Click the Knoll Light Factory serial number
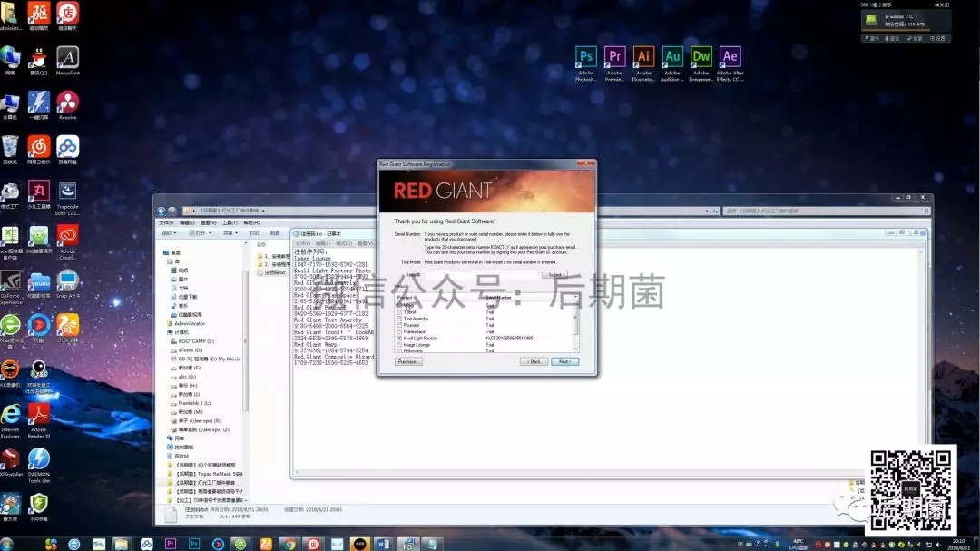The height and width of the screenshot is (551, 980). [x=509, y=339]
